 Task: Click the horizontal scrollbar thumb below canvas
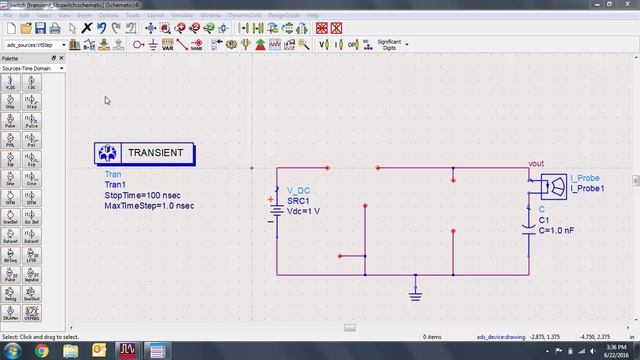click(x=350, y=328)
